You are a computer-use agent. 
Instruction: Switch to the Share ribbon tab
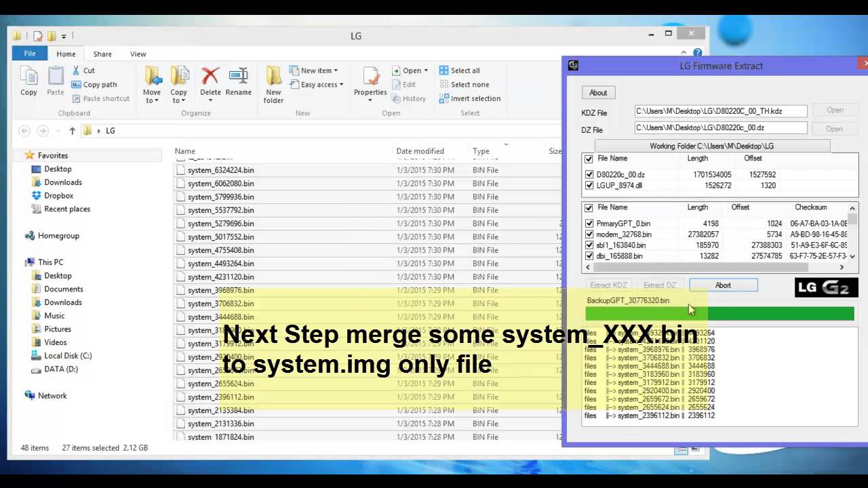[x=102, y=54]
